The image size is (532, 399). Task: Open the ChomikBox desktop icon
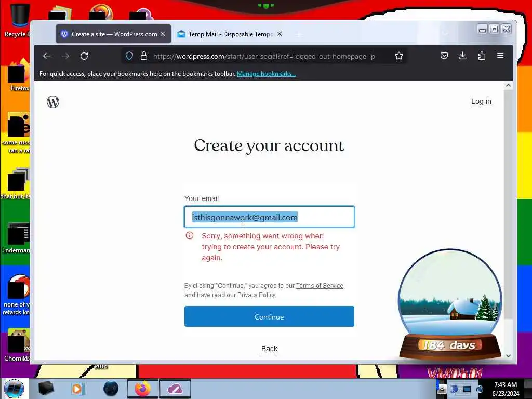click(x=17, y=345)
